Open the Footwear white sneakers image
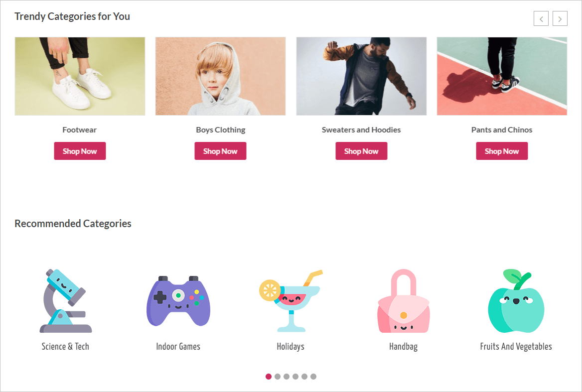The image size is (582, 392). coord(80,76)
